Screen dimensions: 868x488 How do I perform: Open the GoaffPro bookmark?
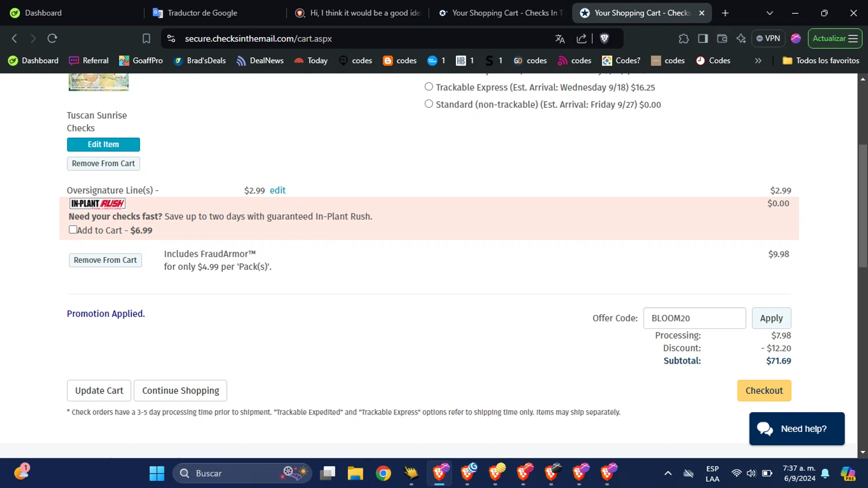141,61
